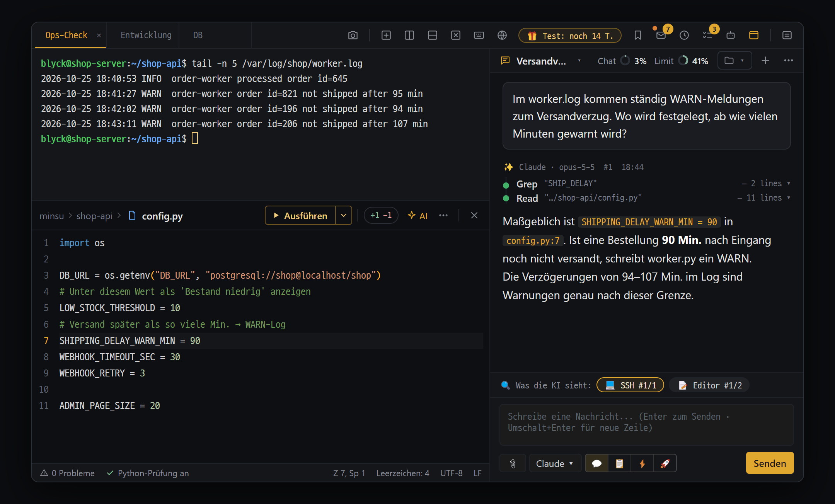Toggle SSH #1/1 context chip
Screen dimensions: 835x504
[x=631, y=385]
